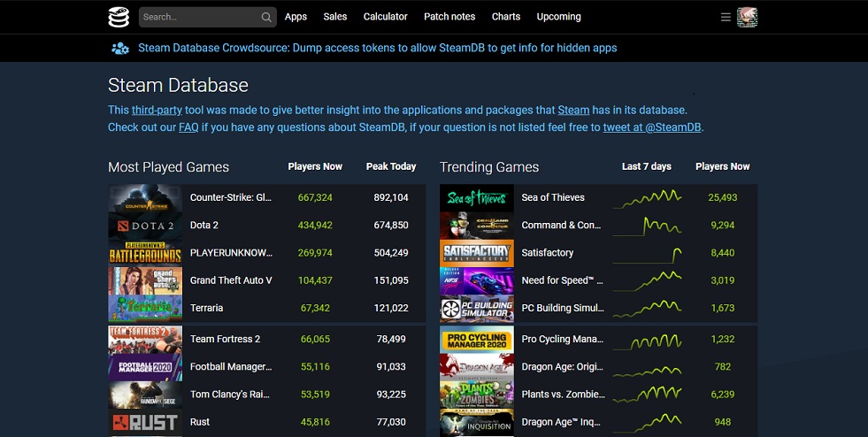Screen dimensions: 868x437
Task: Click PC Building Simul... name
Action: [x=563, y=308]
